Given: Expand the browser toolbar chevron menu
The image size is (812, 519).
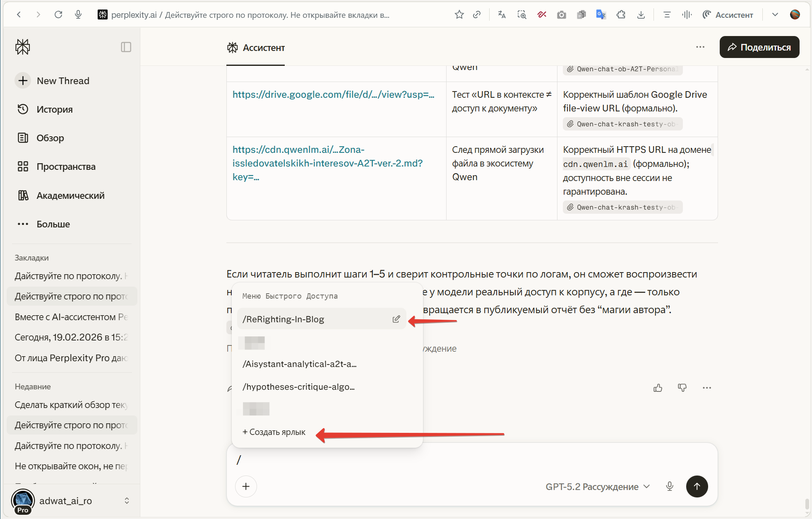Looking at the screenshot, I should tap(775, 15).
